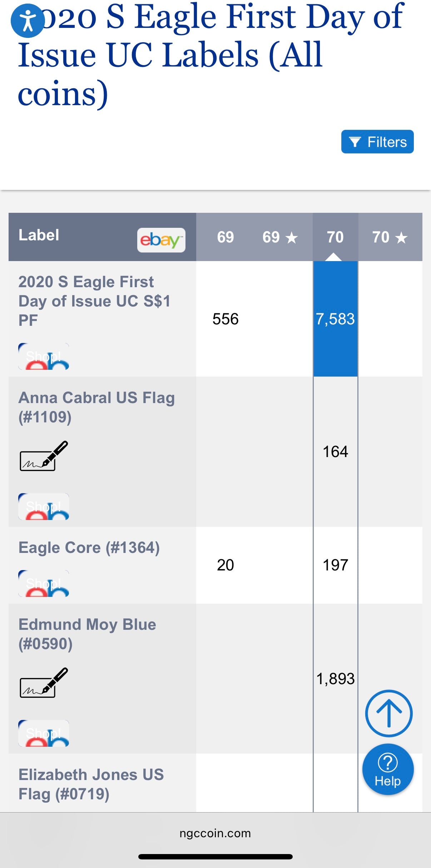The image size is (431, 868).
Task: Click signature pen icon under Edmund Moy Blue
Action: coord(44,682)
